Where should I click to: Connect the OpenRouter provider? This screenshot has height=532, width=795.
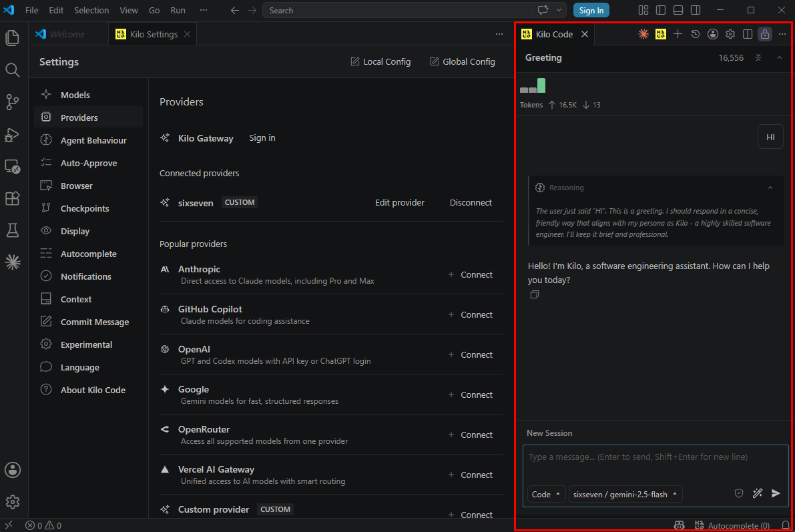coord(471,435)
